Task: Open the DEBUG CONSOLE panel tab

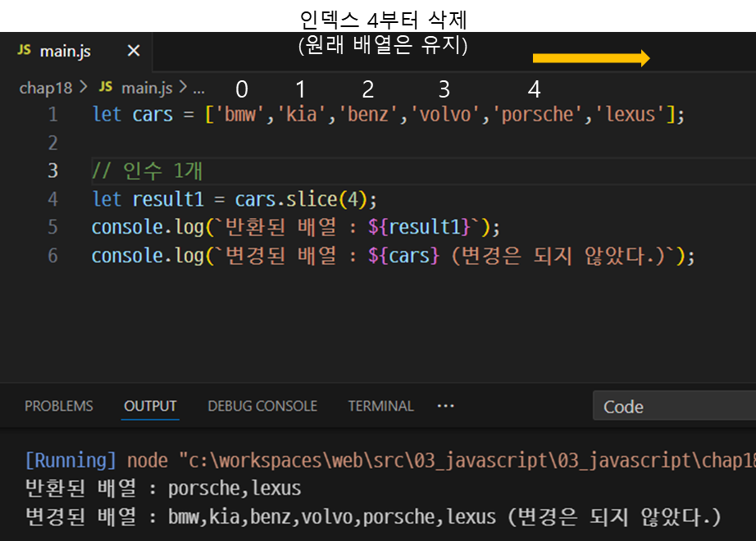Action: [x=262, y=406]
